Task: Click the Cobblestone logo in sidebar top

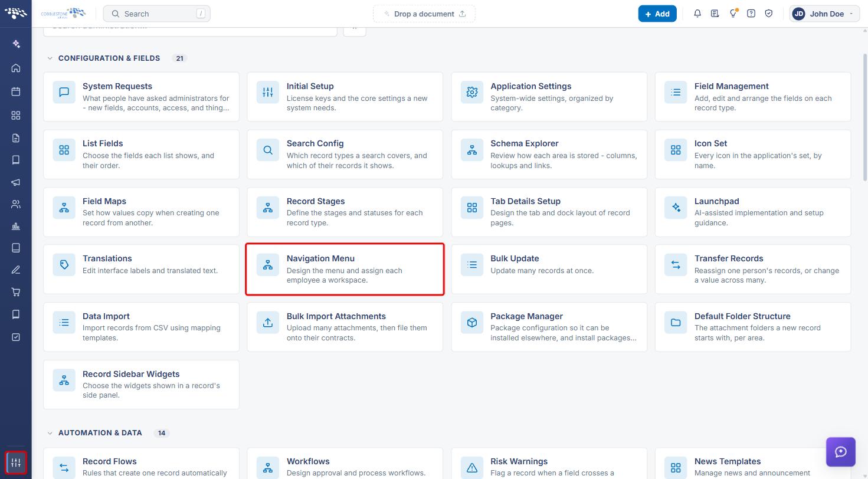Action: point(16,13)
